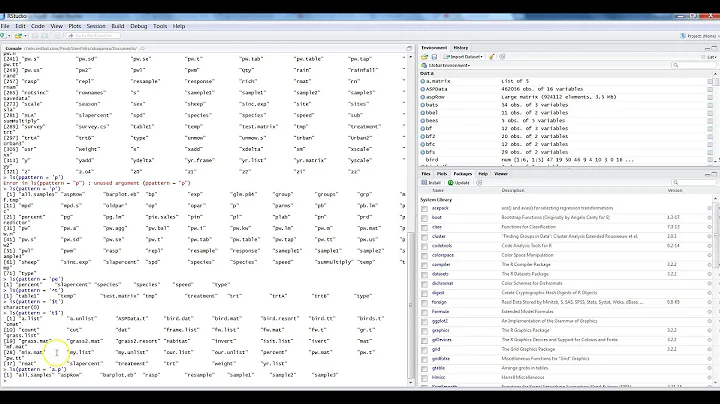The height and width of the screenshot is (404, 720).
Task: Switch to the Plots tab
Action: 442,174
